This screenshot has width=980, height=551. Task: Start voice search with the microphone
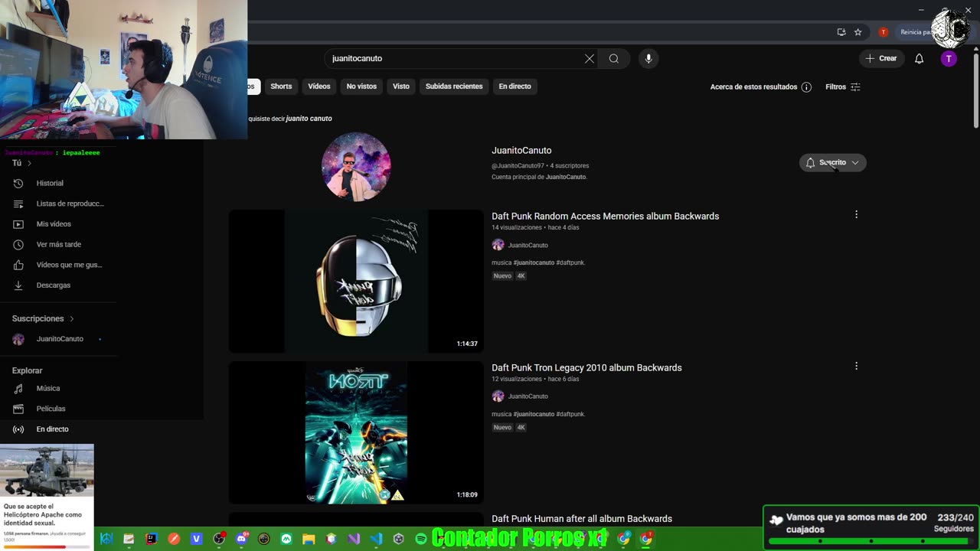pyautogui.click(x=648, y=58)
